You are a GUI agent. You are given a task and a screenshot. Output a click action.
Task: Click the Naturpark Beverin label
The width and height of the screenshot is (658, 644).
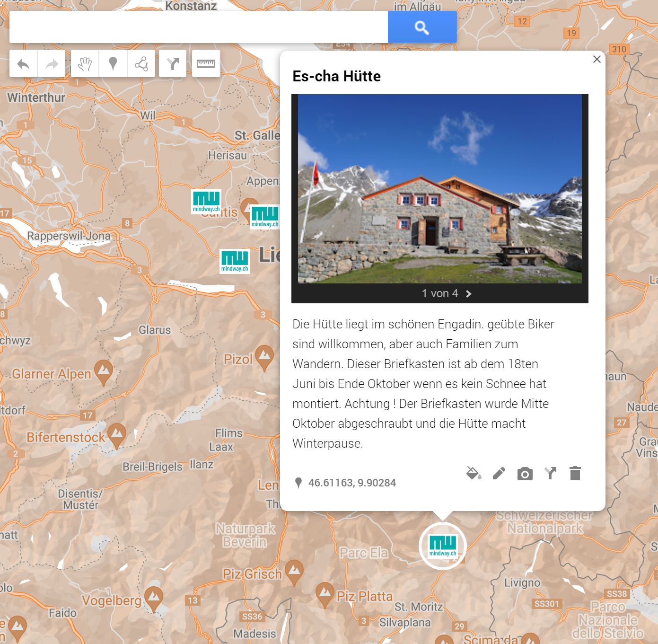[246, 535]
